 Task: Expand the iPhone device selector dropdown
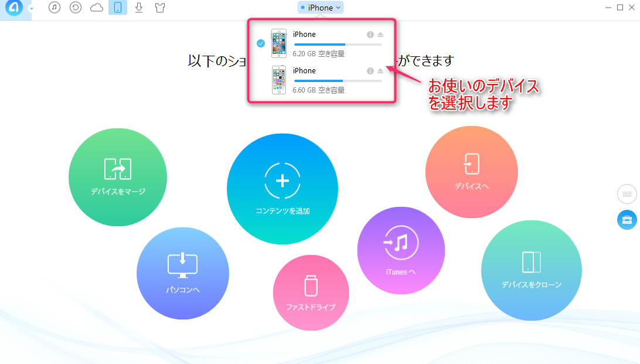(321, 8)
